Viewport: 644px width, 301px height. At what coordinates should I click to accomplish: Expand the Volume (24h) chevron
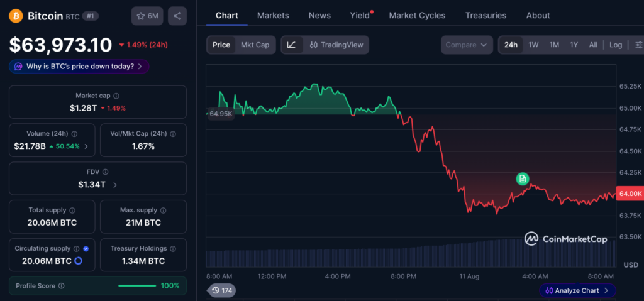point(86,146)
